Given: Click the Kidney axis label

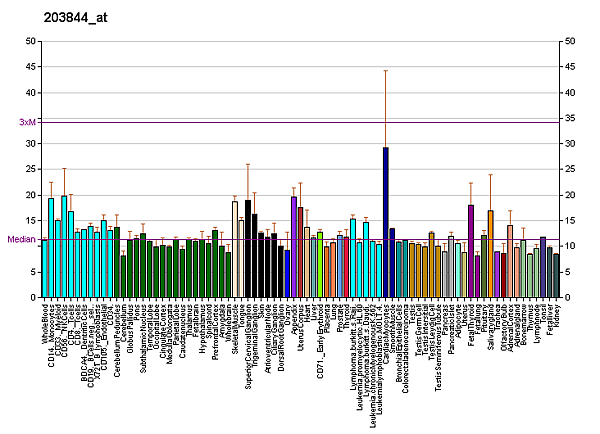Looking at the screenshot, I should point(557,316).
